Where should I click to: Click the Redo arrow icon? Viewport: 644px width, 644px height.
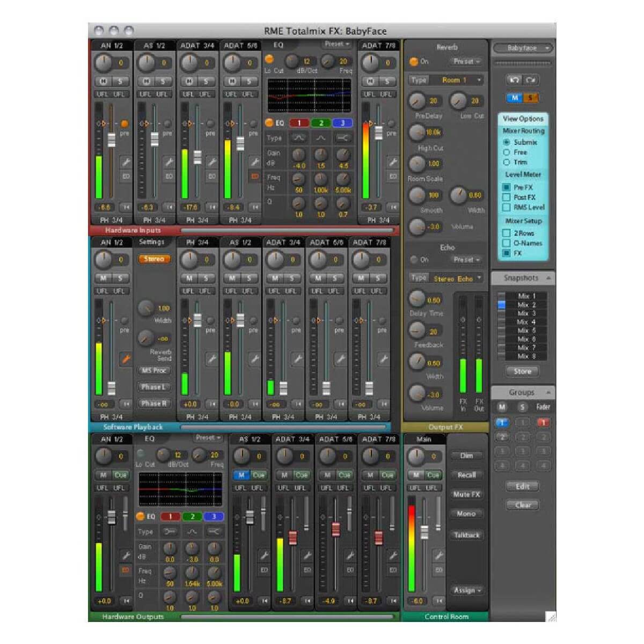531,80
